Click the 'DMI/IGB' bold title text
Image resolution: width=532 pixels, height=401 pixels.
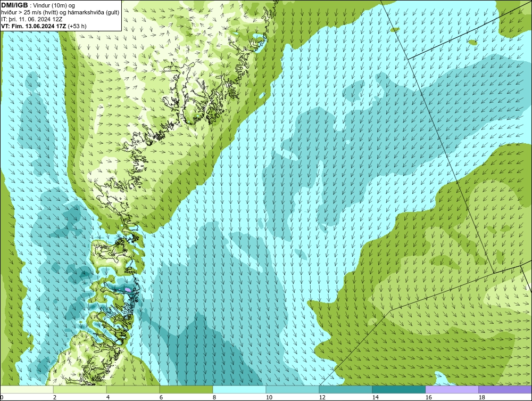coord(14,5)
